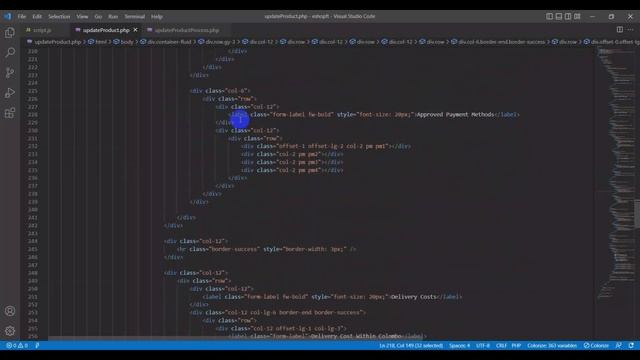The height and width of the screenshot is (360, 640).
Task: Click the Delivery Cost Within Colombo label line
Action: 327,336
